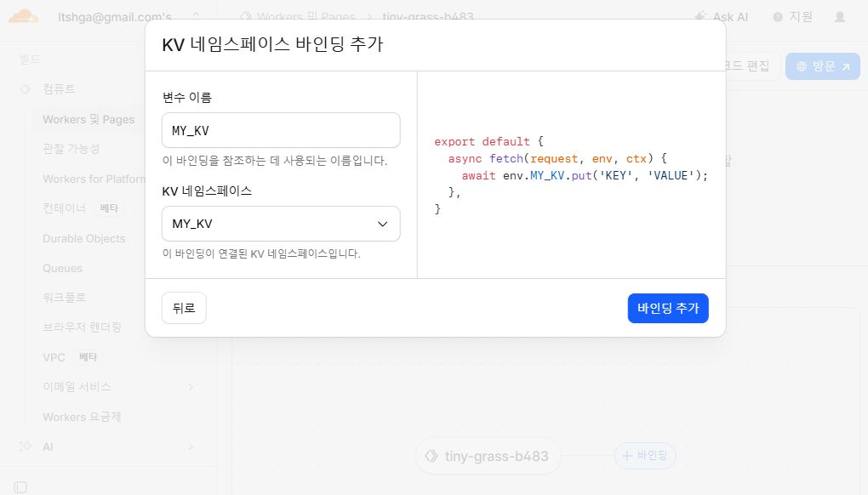Open Ask AI assistant
The height and width of the screenshot is (495, 868).
[x=722, y=17]
